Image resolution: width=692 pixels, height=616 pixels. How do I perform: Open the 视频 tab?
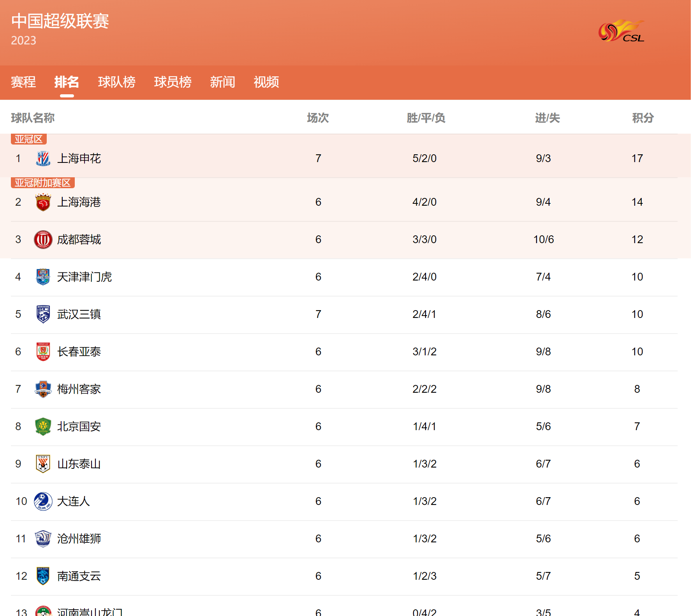point(266,82)
